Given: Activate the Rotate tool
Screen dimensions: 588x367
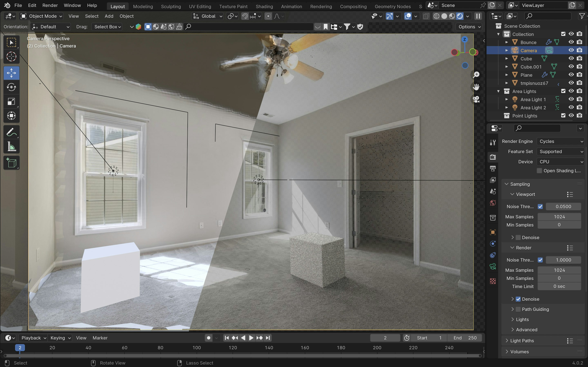Looking at the screenshot, I should pyautogui.click(x=11, y=87).
